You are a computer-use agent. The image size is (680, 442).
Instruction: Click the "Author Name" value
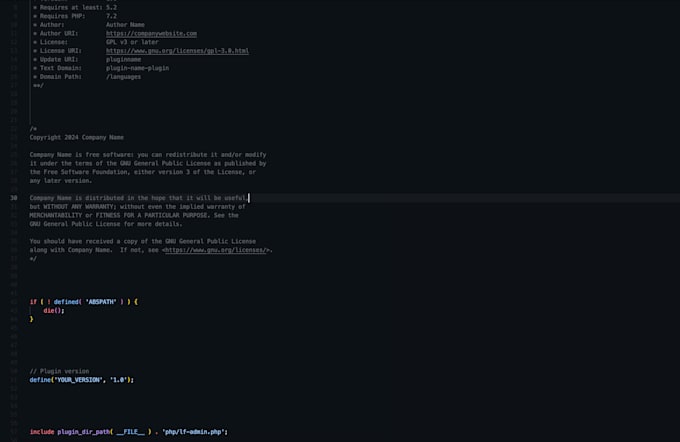(125, 25)
